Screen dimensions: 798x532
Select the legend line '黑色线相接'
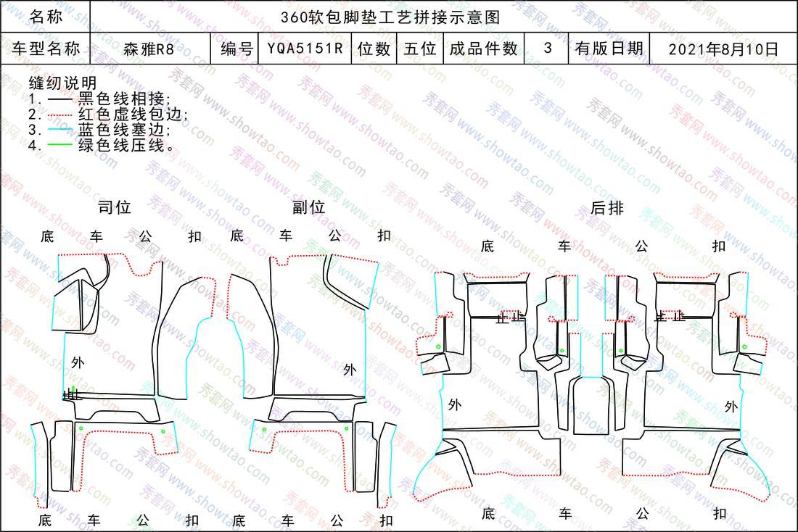click(123, 99)
